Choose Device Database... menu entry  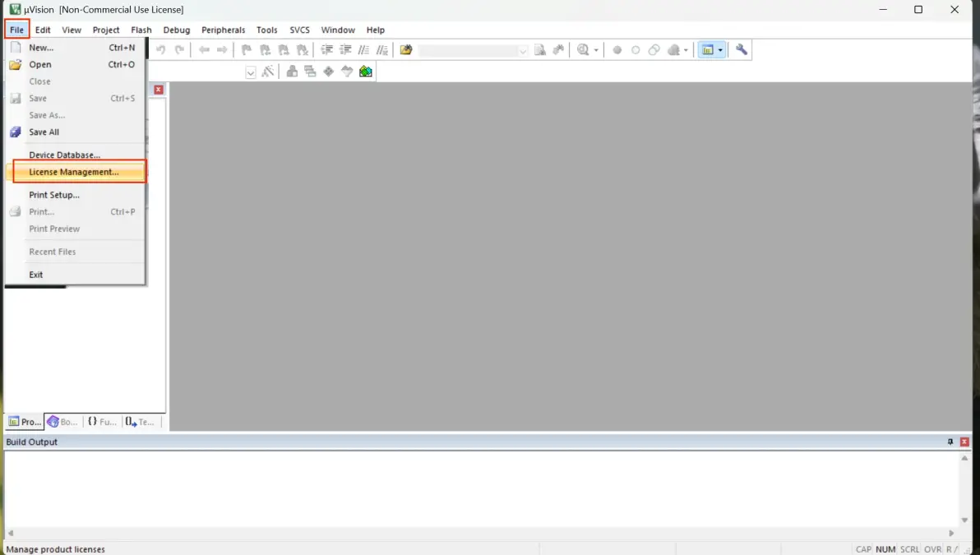75,155
